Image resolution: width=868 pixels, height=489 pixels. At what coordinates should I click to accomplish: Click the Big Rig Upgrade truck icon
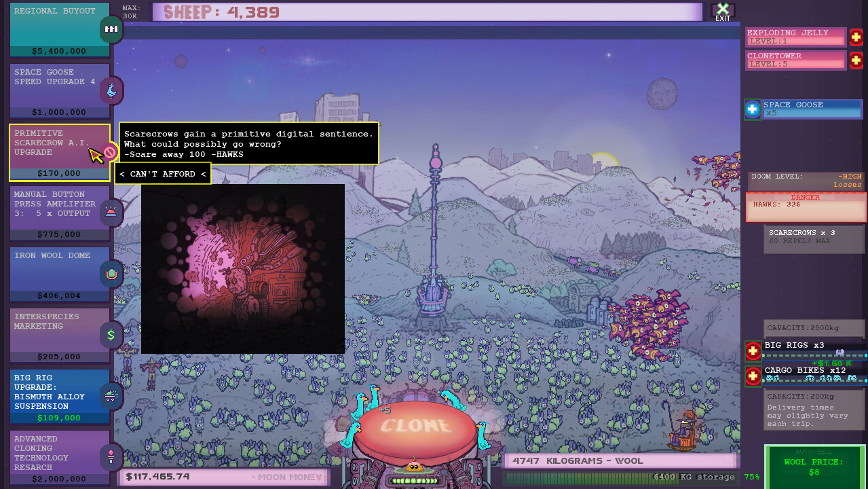pos(111,395)
